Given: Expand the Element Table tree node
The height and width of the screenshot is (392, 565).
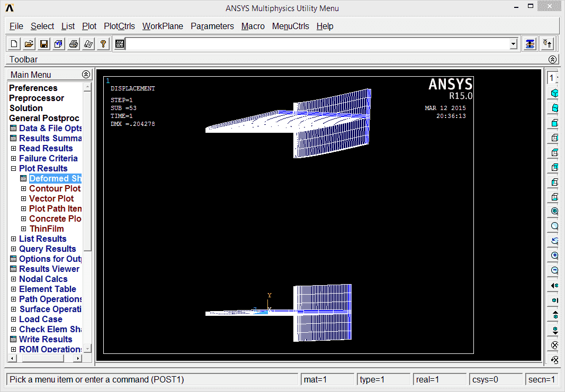Looking at the screenshot, I should tap(13, 289).
